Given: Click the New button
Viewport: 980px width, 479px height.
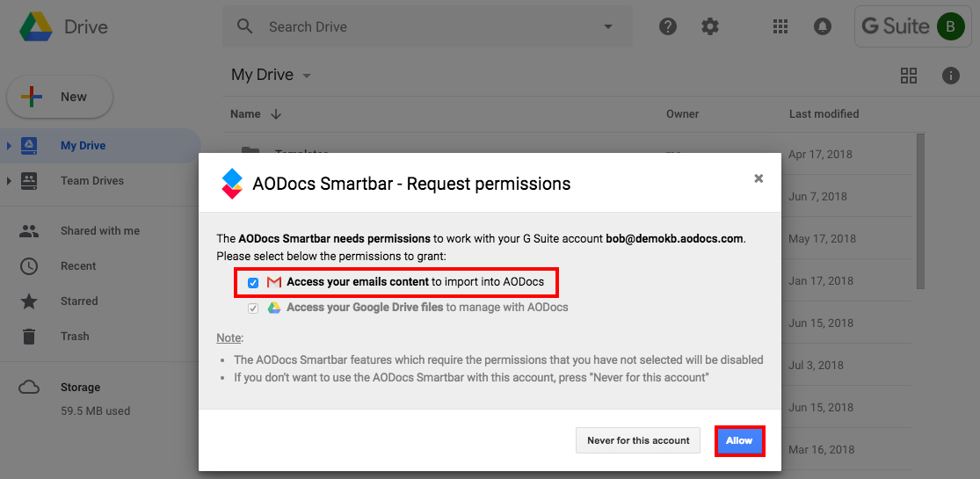Looking at the screenshot, I should [x=60, y=97].
